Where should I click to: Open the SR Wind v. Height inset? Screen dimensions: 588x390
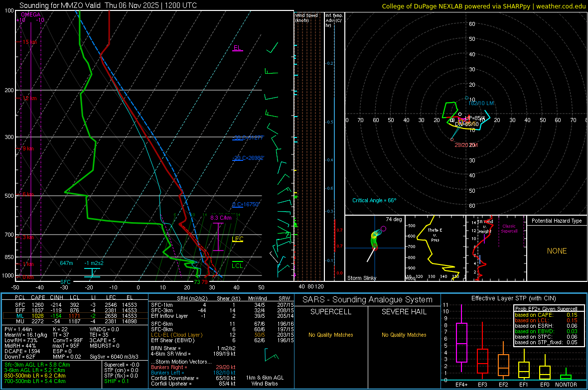pos(496,248)
